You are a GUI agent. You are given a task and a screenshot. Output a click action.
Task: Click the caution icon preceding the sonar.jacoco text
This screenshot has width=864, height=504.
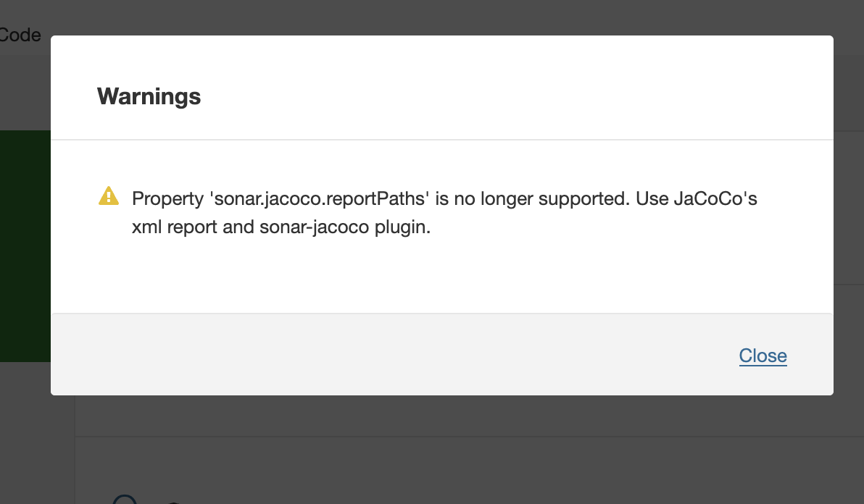point(108,196)
